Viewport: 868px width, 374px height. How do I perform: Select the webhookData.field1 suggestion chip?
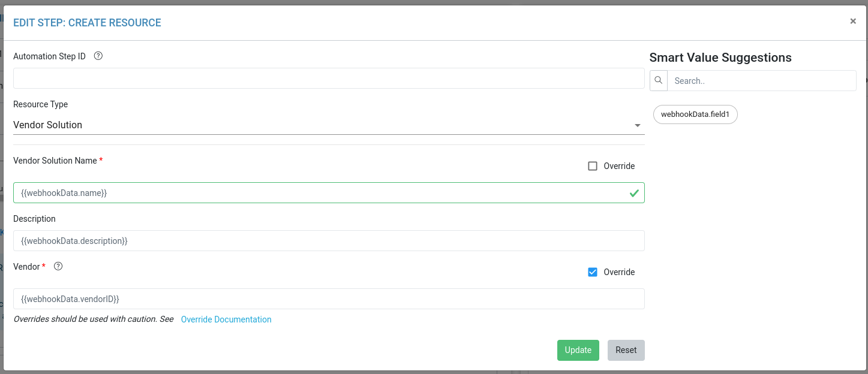point(695,114)
